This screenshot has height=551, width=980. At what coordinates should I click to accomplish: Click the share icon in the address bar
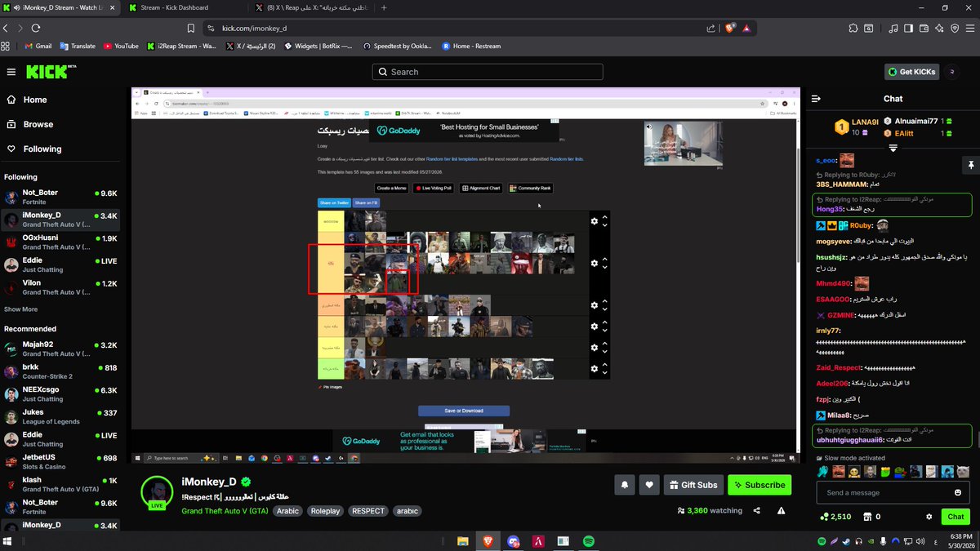tap(710, 28)
